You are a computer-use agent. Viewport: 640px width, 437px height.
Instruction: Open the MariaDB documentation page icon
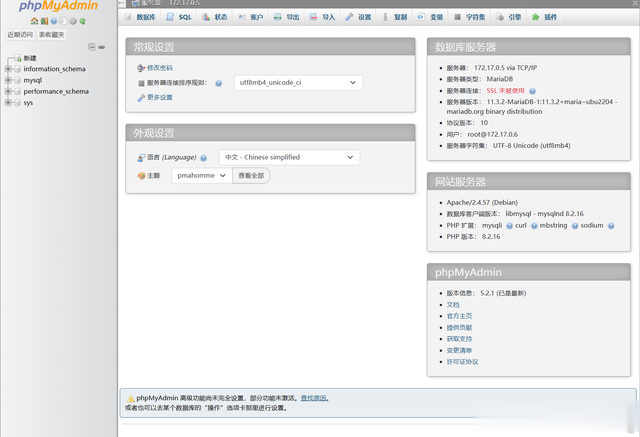click(x=63, y=21)
